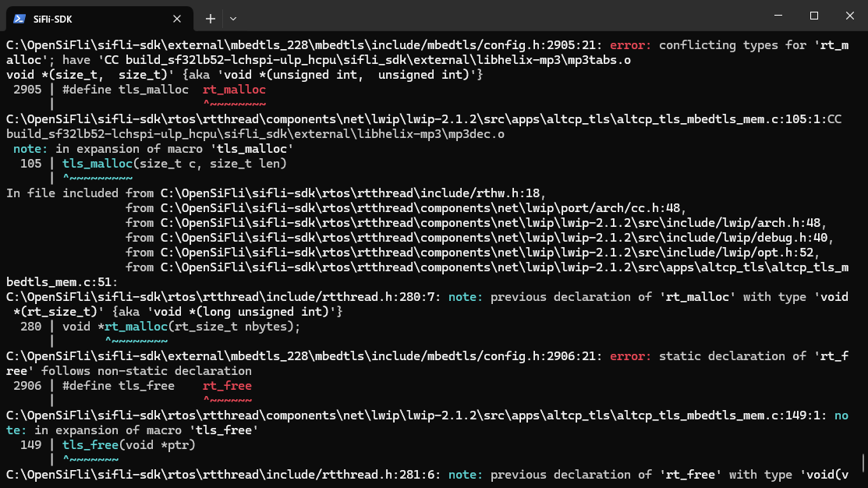Click the vertical scrollbar thumb at bottom right

(x=863, y=463)
